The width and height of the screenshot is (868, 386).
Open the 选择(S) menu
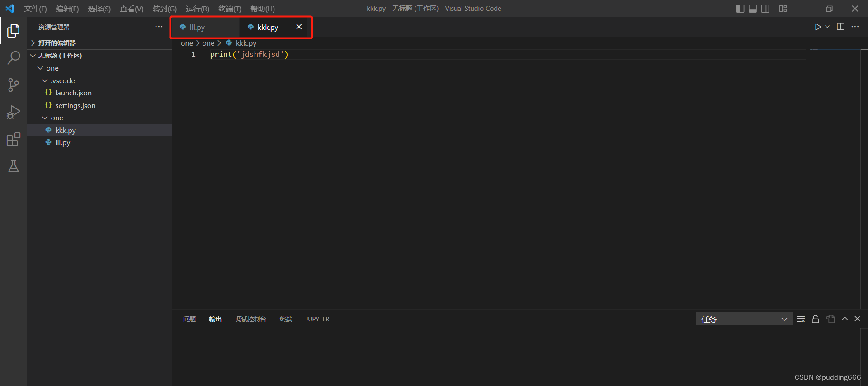point(99,9)
